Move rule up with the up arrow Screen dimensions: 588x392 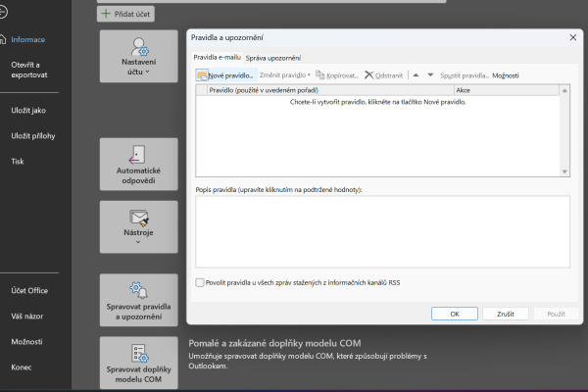click(x=416, y=74)
